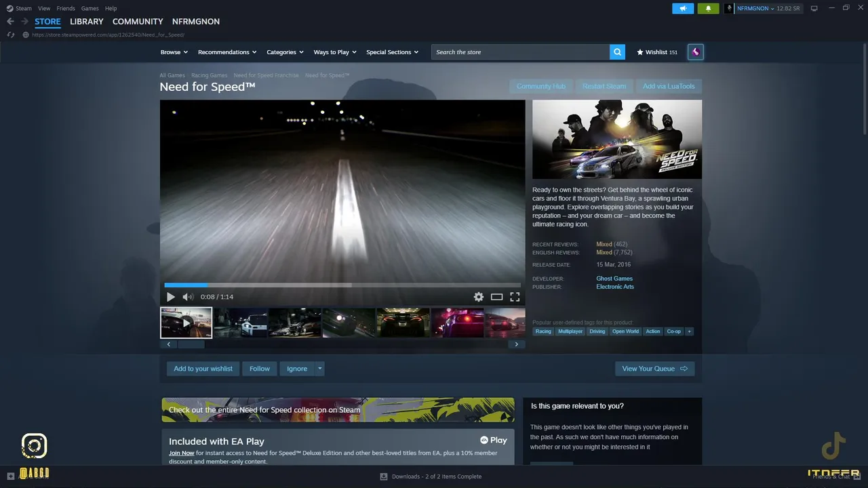Open the Ghost Games developer link
868x488 pixels.
(614, 279)
